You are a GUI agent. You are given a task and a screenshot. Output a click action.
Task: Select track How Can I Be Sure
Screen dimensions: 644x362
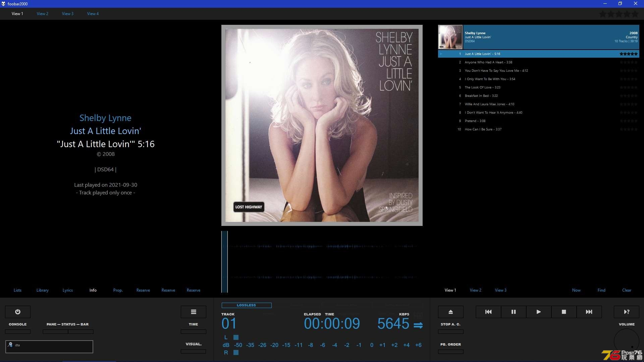point(539,129)
